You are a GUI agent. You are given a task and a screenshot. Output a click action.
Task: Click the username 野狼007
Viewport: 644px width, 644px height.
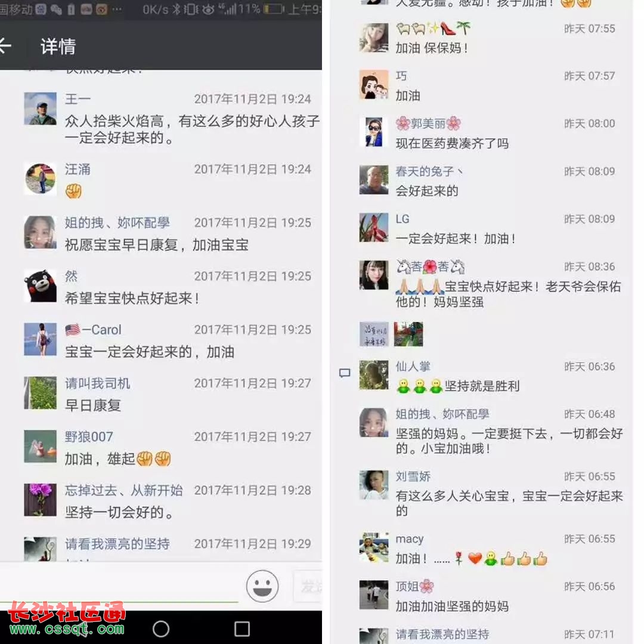[x=89, y=436]
